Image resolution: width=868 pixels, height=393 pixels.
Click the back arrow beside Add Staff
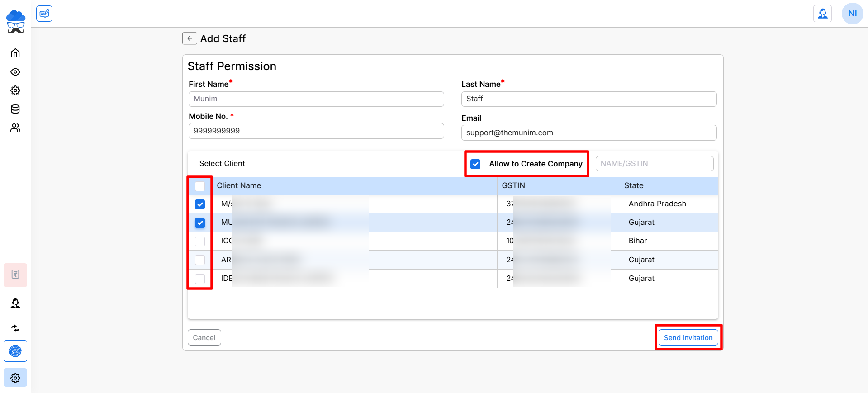tap(190, 38)
